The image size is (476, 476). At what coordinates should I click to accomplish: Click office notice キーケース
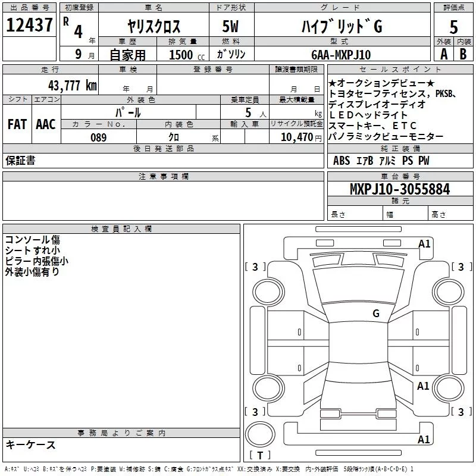[x=31, y=444]
